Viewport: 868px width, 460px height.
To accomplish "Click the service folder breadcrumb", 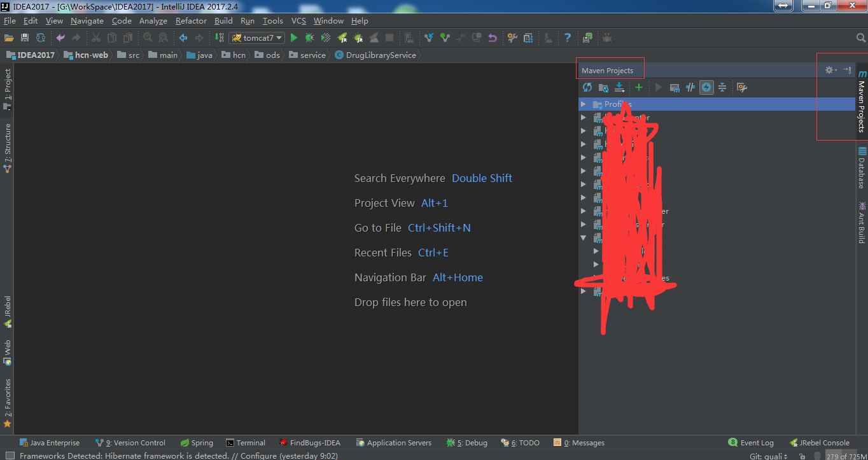I will coord(307,55).
